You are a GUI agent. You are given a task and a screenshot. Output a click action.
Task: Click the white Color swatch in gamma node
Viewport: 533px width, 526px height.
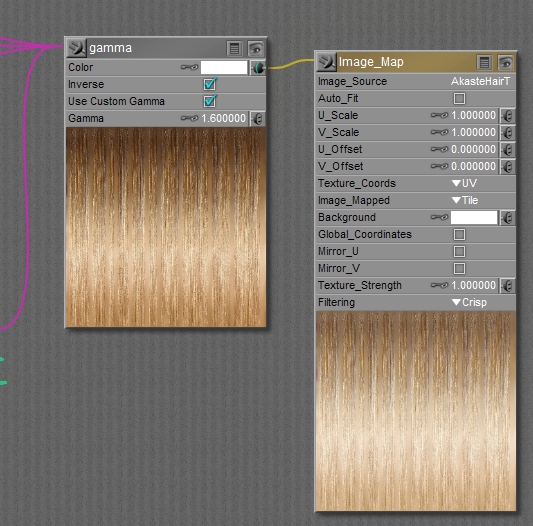[224, 67]
